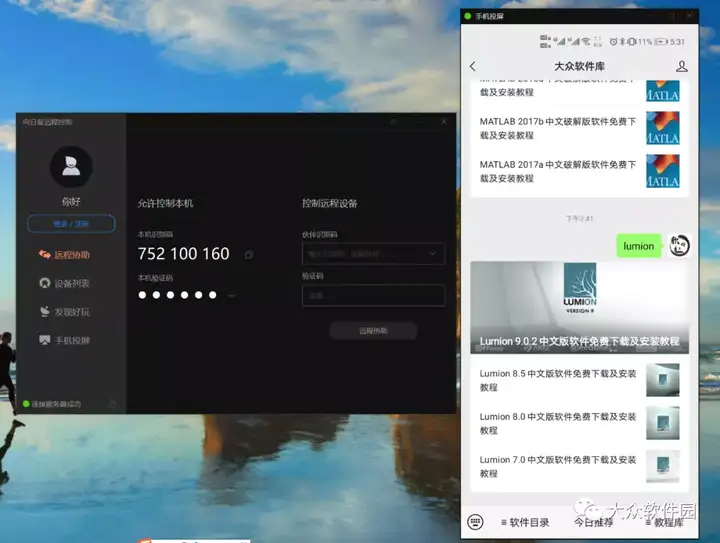Click the local ID number 752 100 160
This screenshot has height=543, width=720.
pyautogui.click(x=184, y=254)
